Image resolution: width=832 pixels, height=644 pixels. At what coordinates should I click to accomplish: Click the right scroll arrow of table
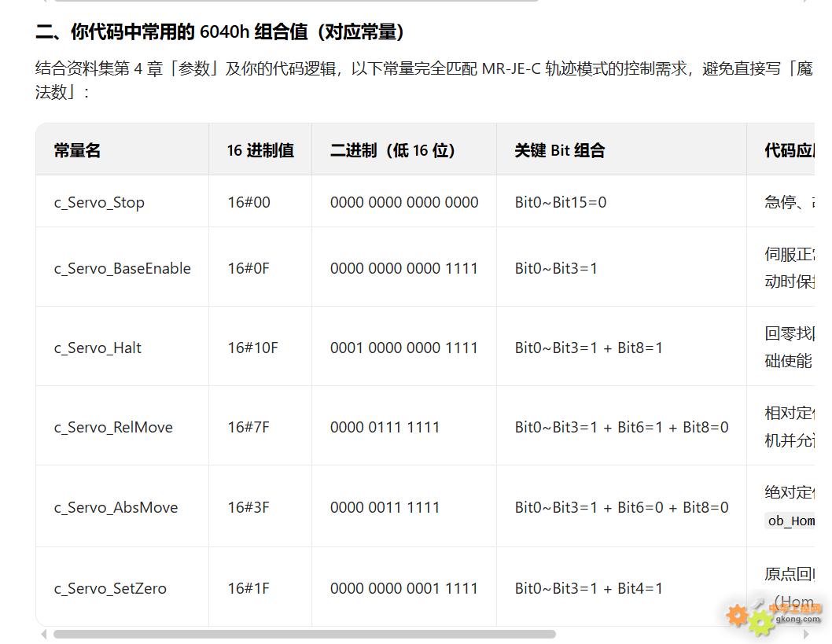click(806, 634)
